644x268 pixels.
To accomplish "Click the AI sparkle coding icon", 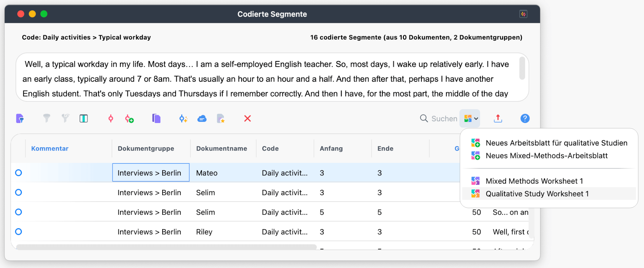I will (x=183, y=119).
